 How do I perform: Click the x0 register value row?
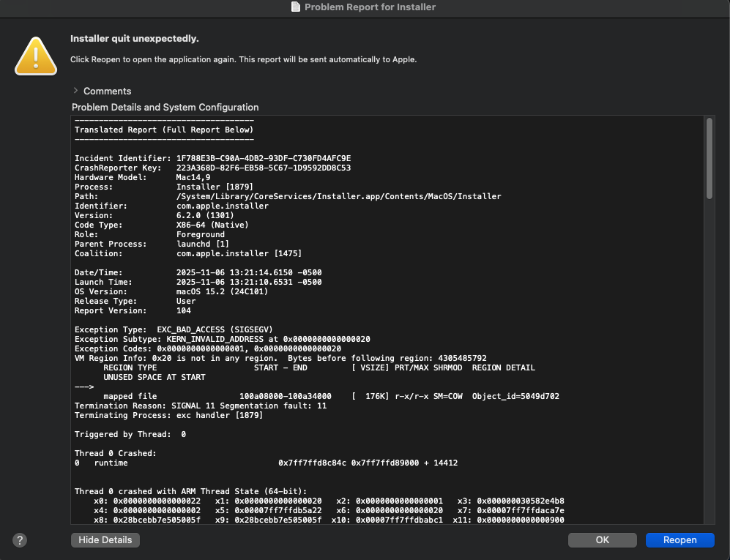pos(329,501)
